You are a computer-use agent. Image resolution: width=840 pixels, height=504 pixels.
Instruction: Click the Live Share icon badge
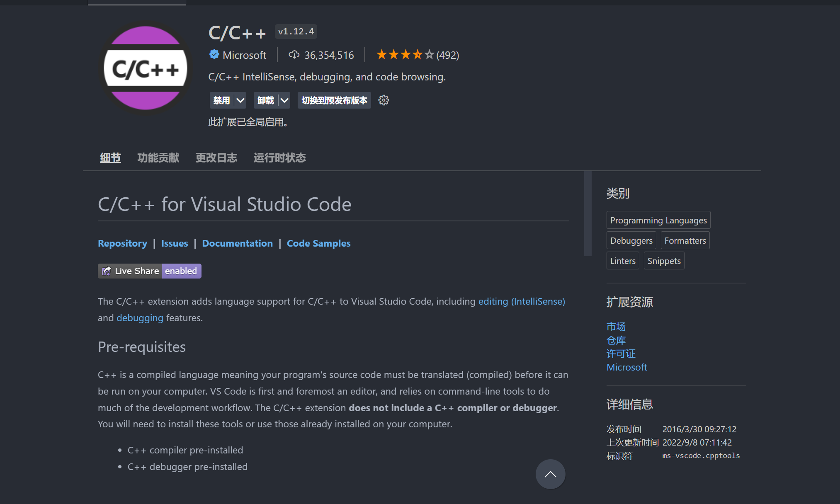click(x=106, y=271)
